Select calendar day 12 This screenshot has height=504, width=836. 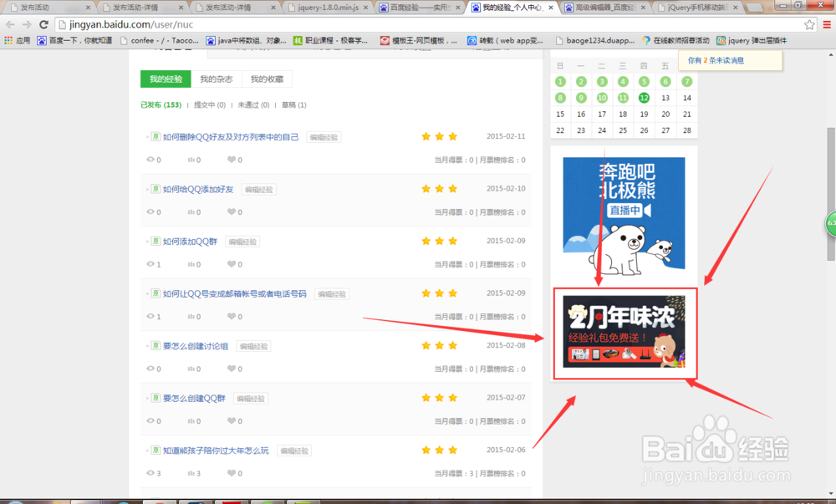[644, 98]
